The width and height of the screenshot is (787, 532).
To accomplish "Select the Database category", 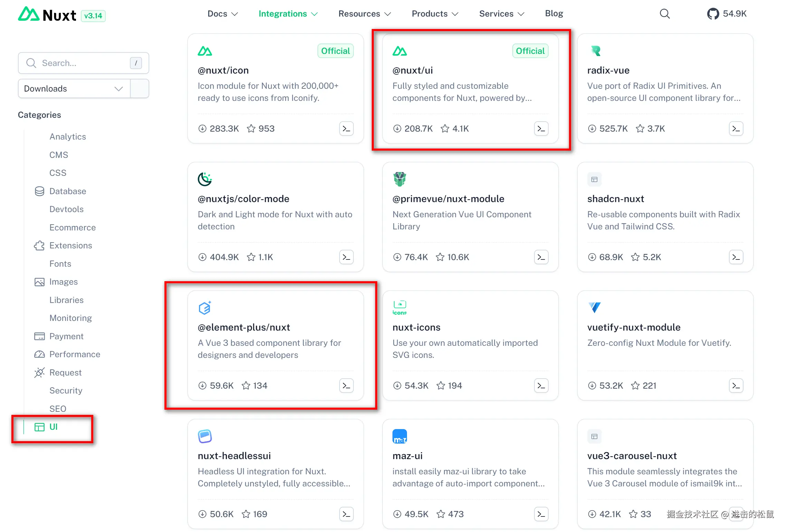I will point(67,191).
